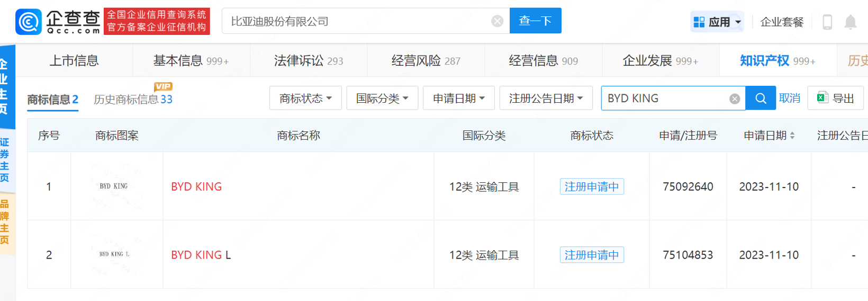Open BYD KING L trademark name link
The height and width of the screenshot is (301, 868).
[201, 255]
